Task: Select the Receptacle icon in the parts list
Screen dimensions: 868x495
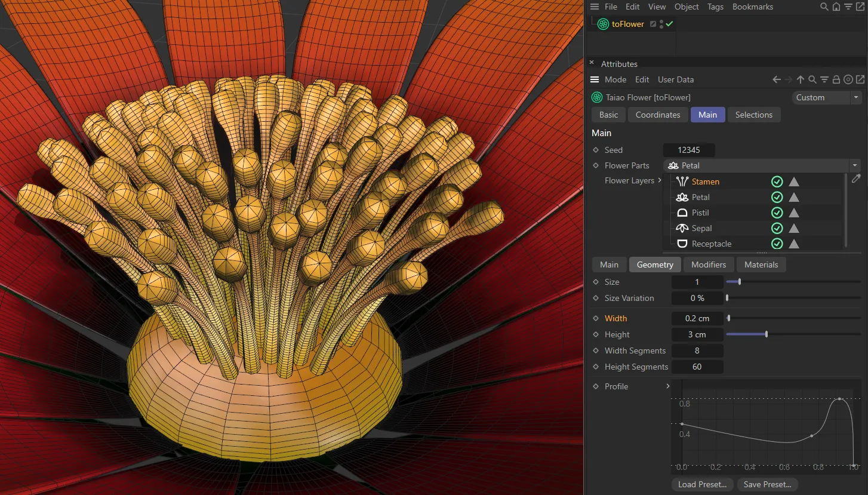Action: (x=681, y=244)
